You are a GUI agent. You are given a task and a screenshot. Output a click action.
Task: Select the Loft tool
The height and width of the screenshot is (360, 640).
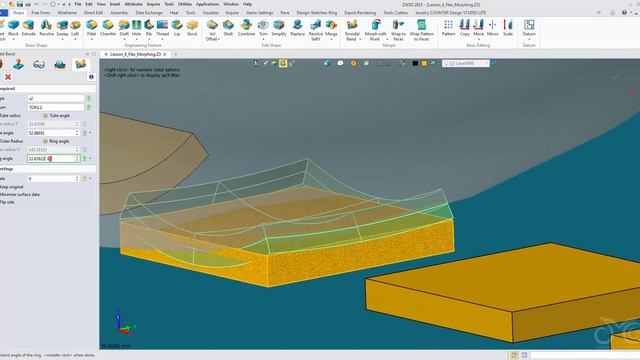[75, 28]
